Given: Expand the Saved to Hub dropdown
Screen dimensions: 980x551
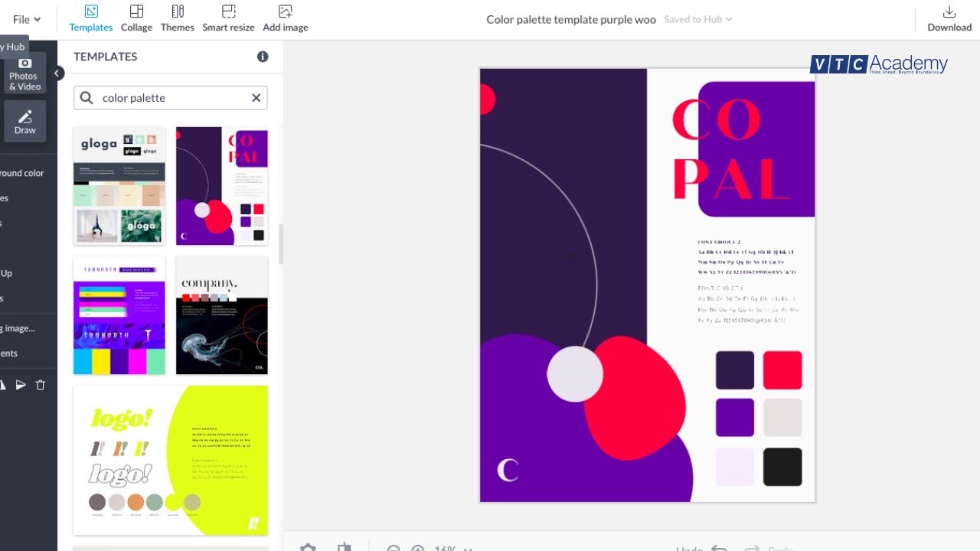Looking at the screenshot, I should pos(697,19).
